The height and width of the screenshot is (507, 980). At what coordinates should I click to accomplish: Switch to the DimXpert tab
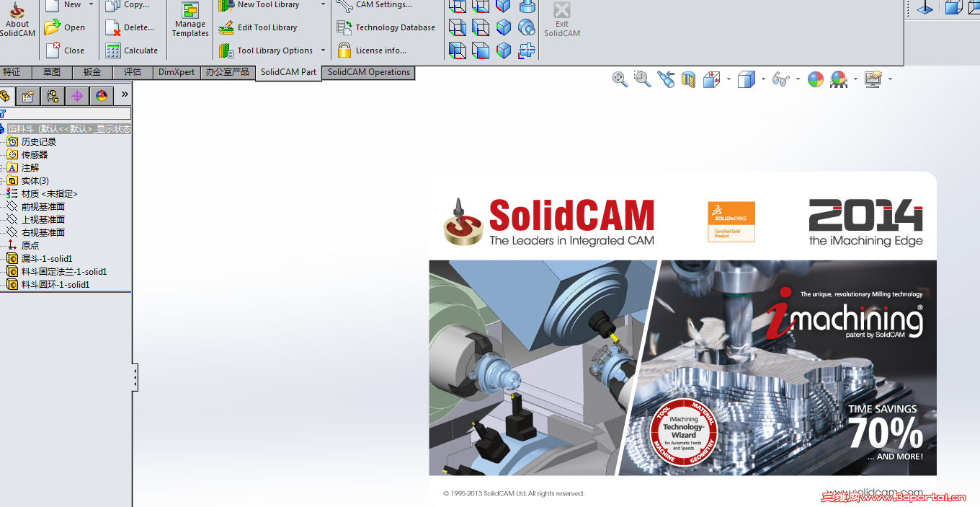pos(177,72)
